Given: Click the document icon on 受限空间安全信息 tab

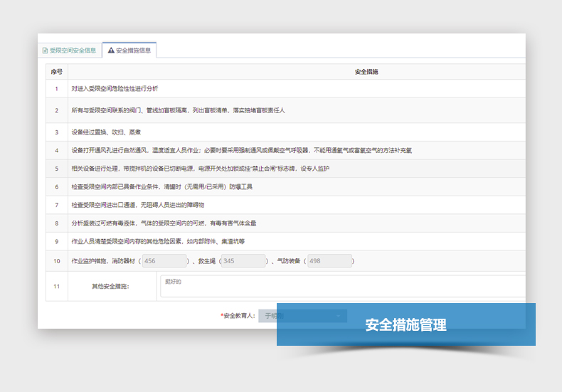Looking at the screenshot, I should click(46, 51).
